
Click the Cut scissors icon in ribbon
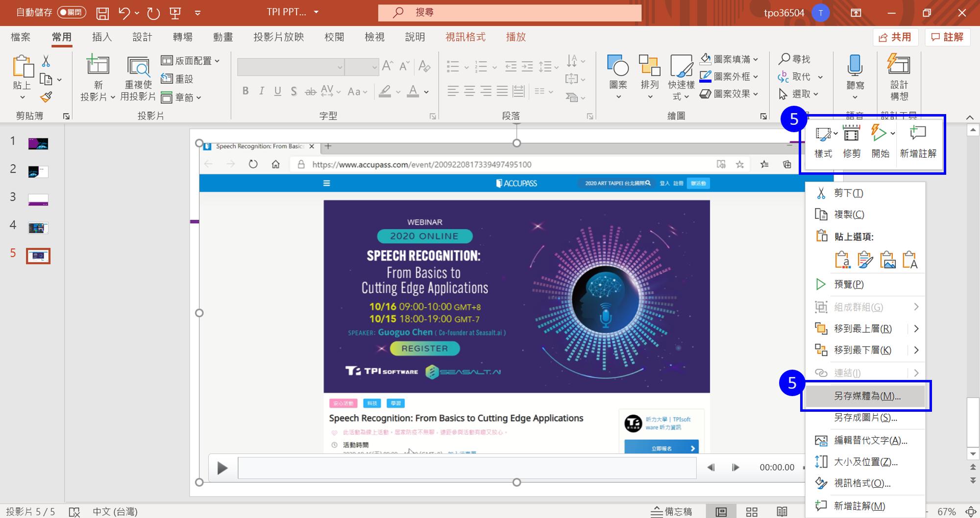46,61
